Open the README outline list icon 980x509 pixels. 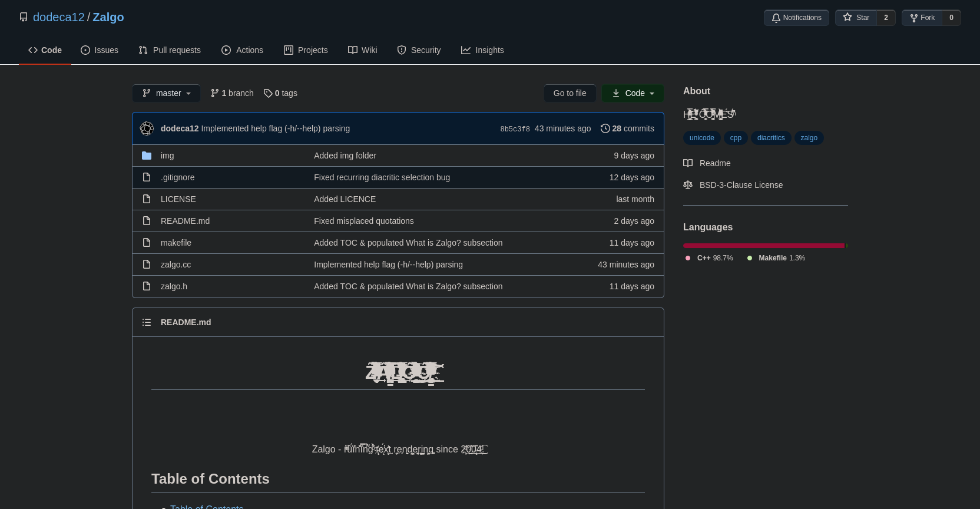click(x=147, y=322)
